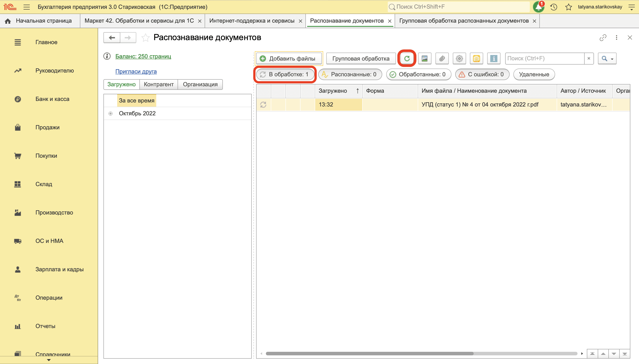Open the Пригласи друга link
Viewport: 639px width, 364px height.
tap(136, 71)
